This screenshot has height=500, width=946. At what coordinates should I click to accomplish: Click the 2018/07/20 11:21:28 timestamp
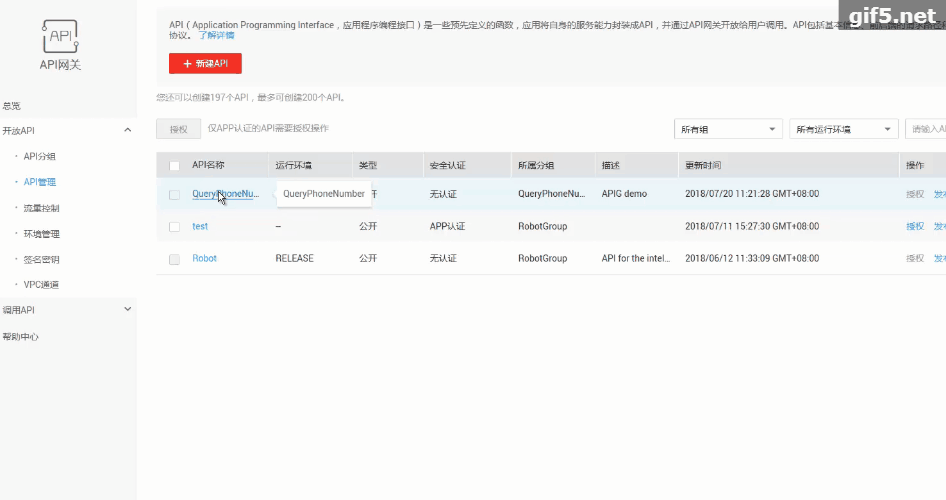[752, 194]
